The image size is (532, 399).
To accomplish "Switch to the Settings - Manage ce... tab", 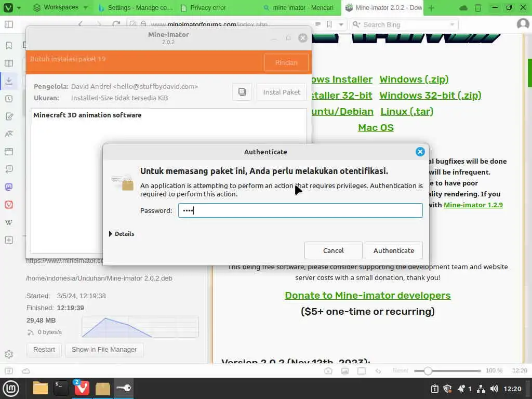I will [x=136, y=7].
